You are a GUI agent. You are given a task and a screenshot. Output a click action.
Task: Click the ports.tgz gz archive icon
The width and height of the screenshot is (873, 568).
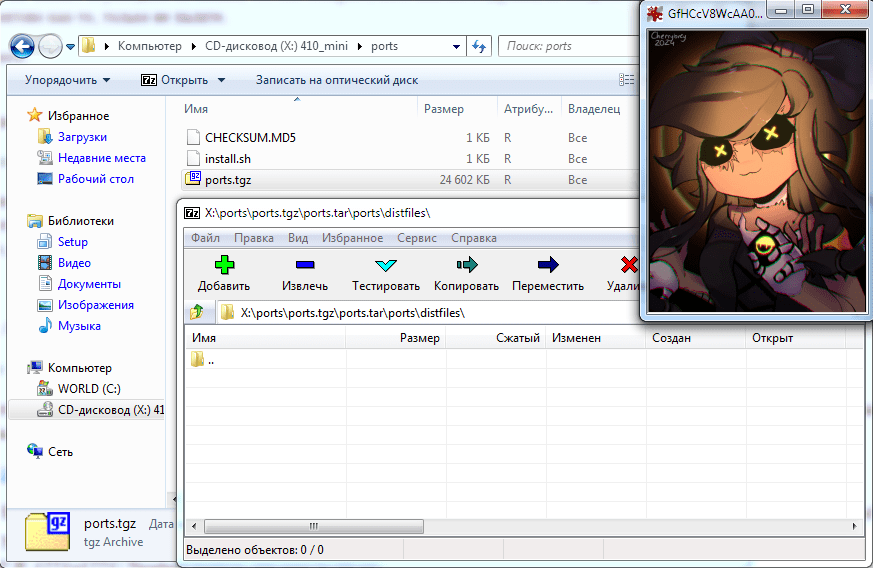tap(193, 179)
